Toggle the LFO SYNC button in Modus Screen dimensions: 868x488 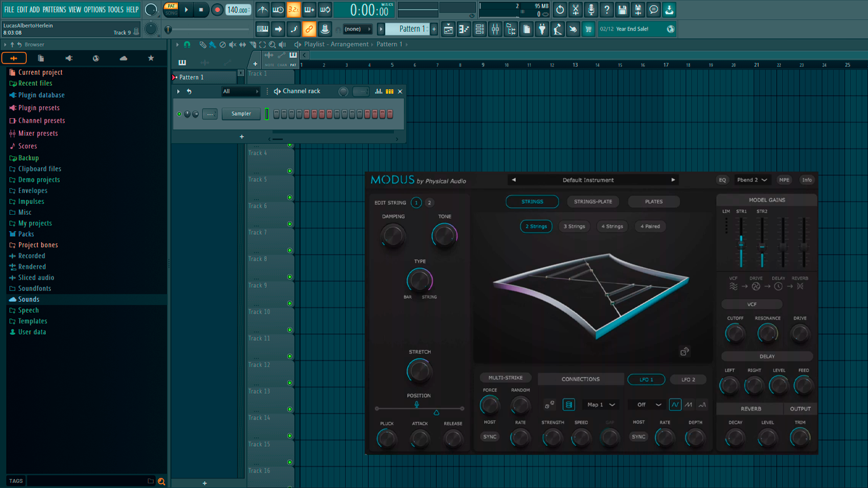639,437
